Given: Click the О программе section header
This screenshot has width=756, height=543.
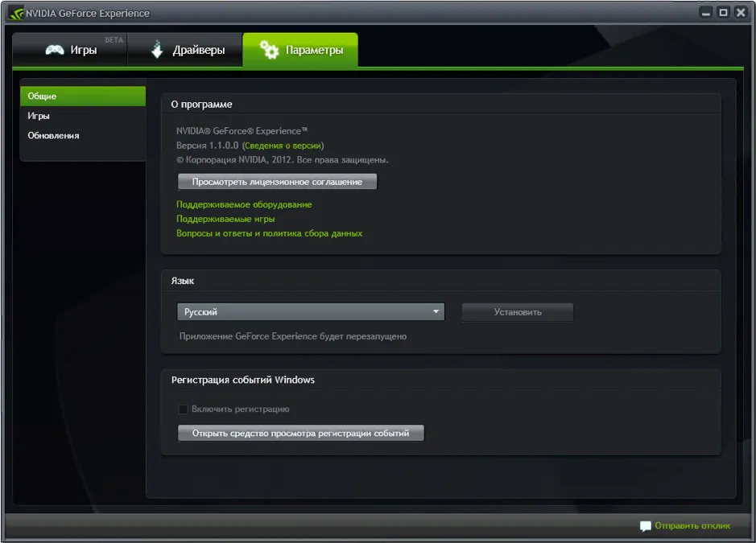Looking at the screenshot, I should [x=201, y=104].
